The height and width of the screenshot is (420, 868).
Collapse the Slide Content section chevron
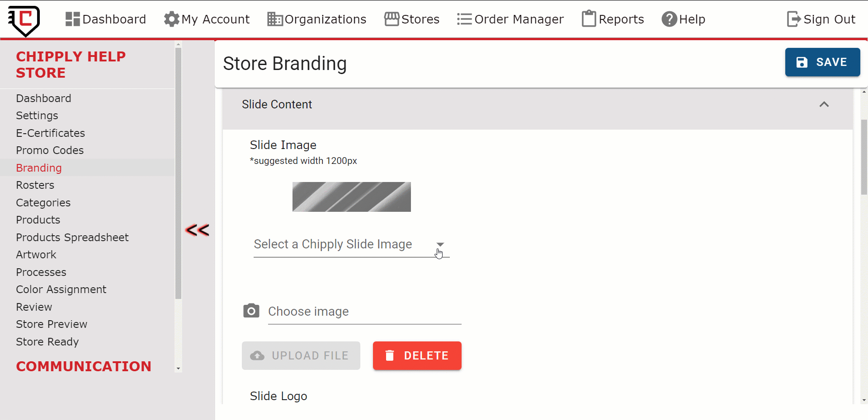point(824,104)
